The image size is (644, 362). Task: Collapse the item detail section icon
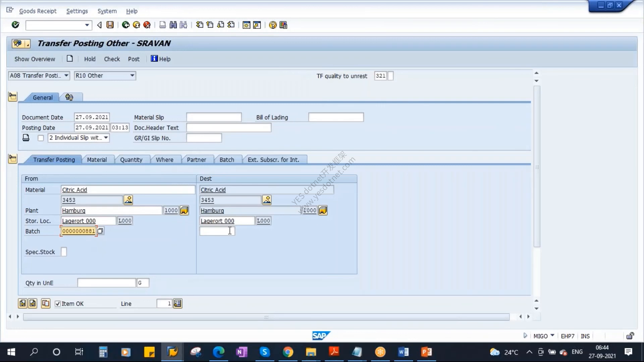click(13, 159)
